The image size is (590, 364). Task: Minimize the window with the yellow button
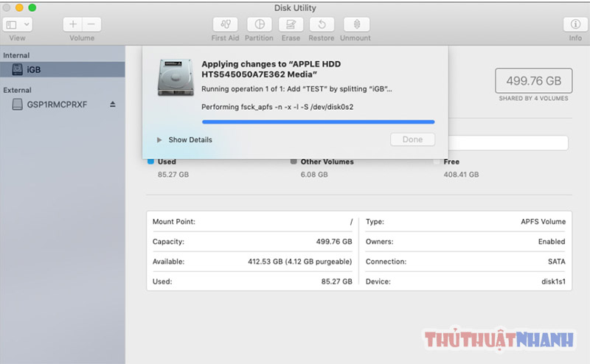pyautogui.click(x=20, y=7)
